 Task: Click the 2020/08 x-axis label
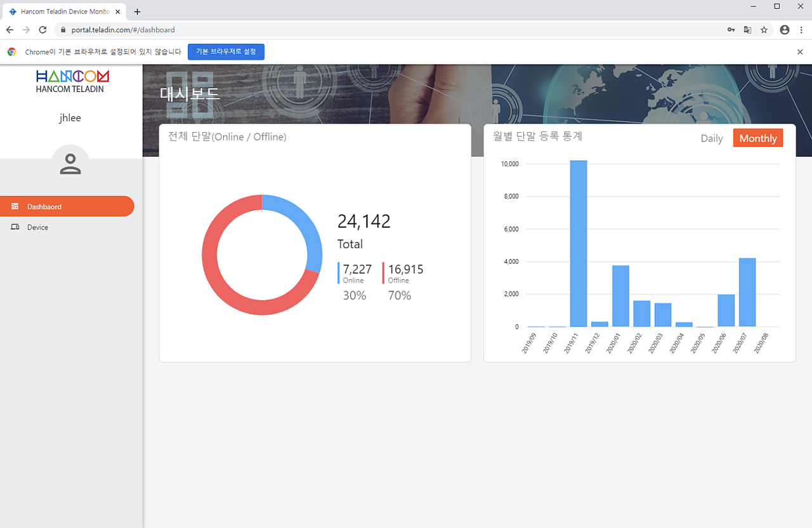[761, 343]
